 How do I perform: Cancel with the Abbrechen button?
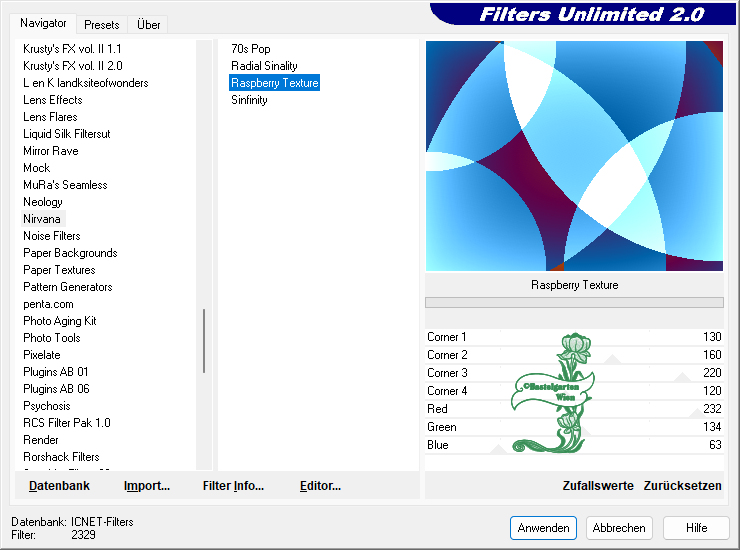(619, 528)
